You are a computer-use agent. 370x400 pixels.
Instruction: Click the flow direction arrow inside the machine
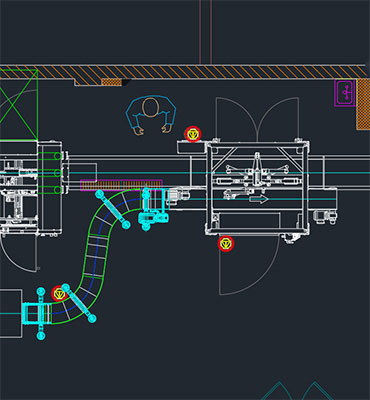259,199
